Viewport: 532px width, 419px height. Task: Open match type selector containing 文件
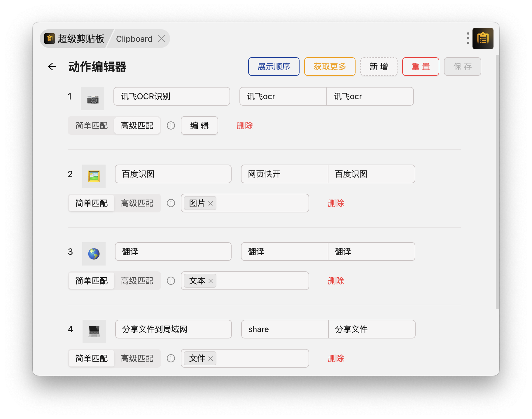[x=245, y=358]
